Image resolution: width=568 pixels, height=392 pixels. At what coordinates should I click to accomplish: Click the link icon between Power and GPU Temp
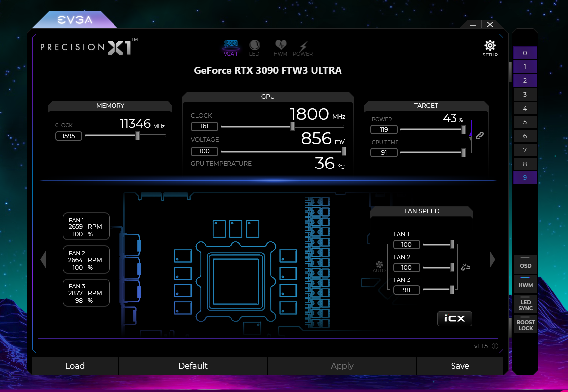480,135
